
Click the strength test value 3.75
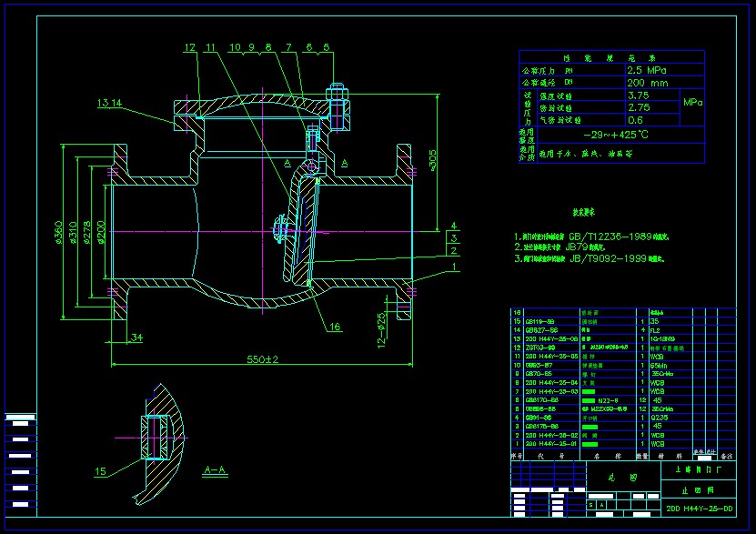click(x=639, y=96)
